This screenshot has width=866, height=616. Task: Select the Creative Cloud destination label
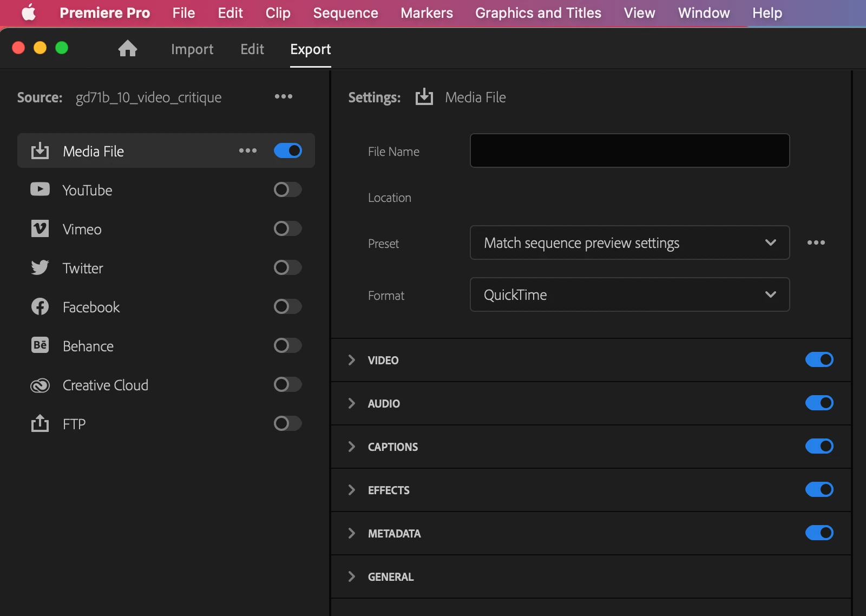[106, 385]
